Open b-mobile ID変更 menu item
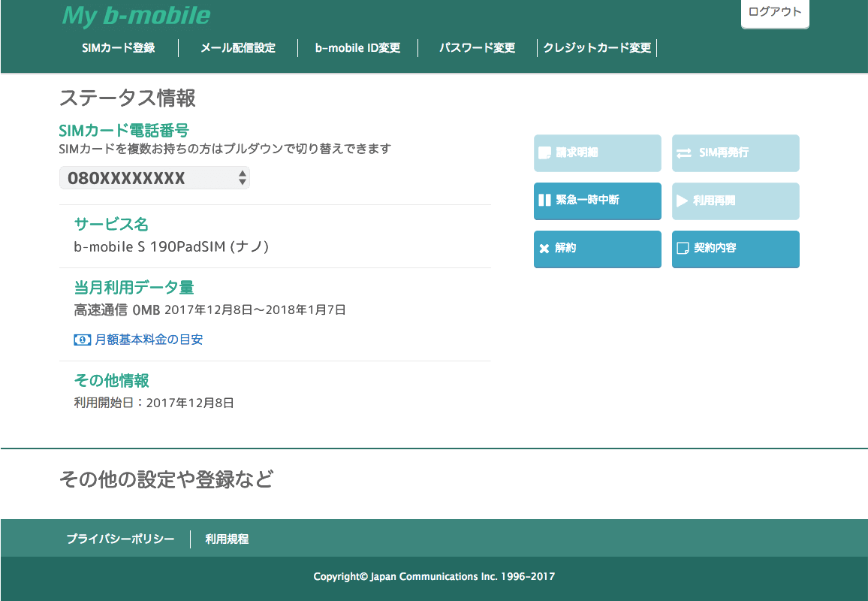 (357, 47)
